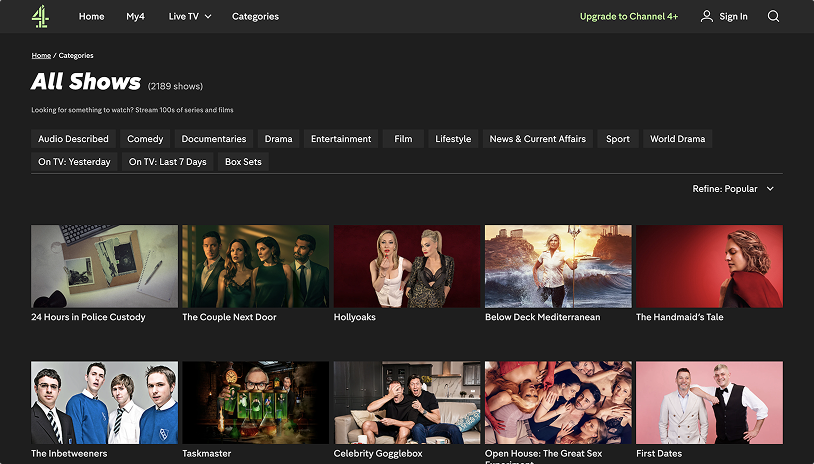Click Below Deck Mediterranean title text

[542, 317]
